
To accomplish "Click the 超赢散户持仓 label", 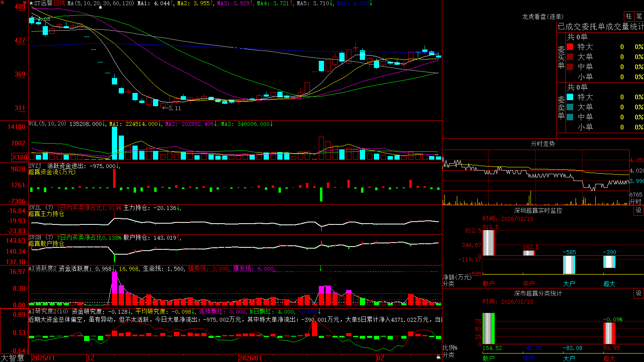I will tap(46, 243).
